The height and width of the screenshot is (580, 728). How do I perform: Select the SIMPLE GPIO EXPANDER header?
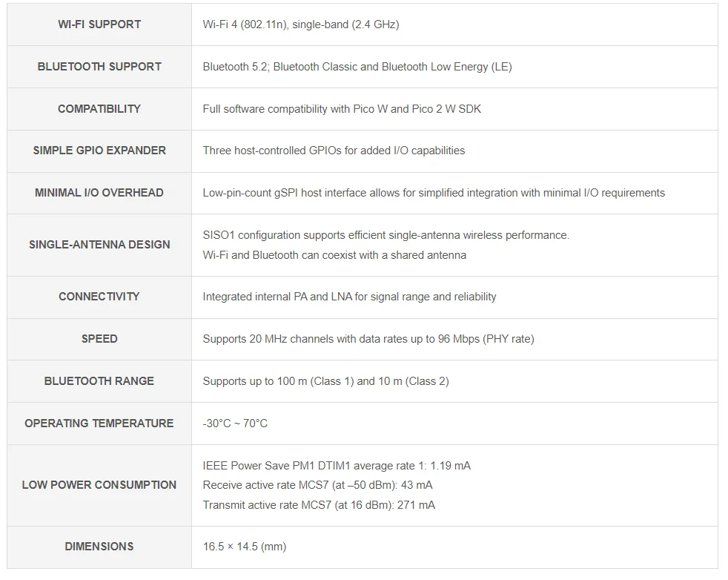pos(99,151)
